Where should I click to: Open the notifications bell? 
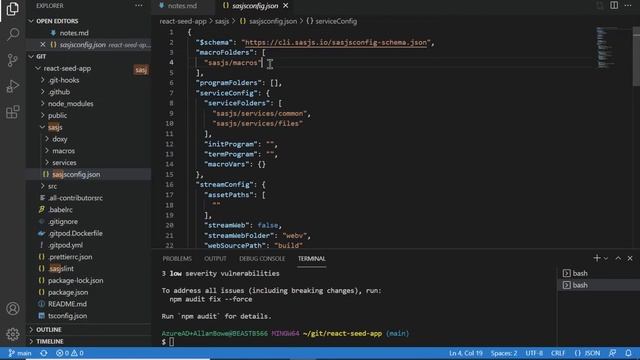(x=629, y=353)
